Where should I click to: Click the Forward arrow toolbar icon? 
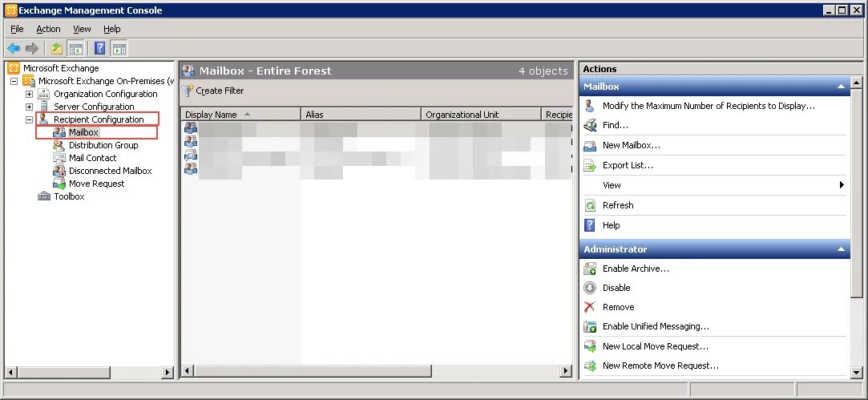click(32, 49)
